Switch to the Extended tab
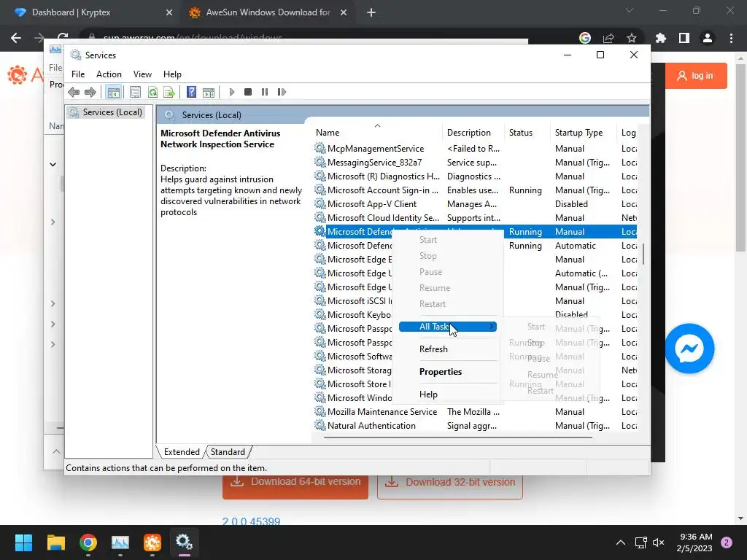Screen dimensions: 747x560 coord(182,452)
